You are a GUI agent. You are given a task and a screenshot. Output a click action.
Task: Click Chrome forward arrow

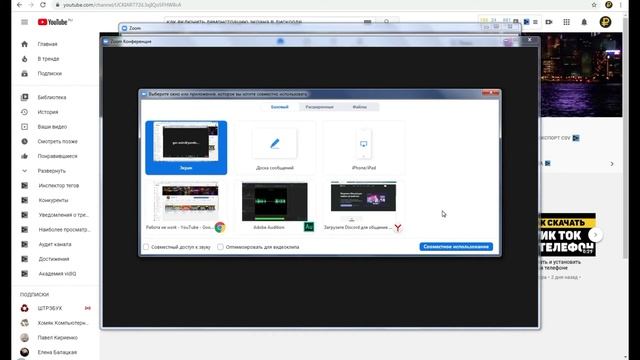pos(31,5)
